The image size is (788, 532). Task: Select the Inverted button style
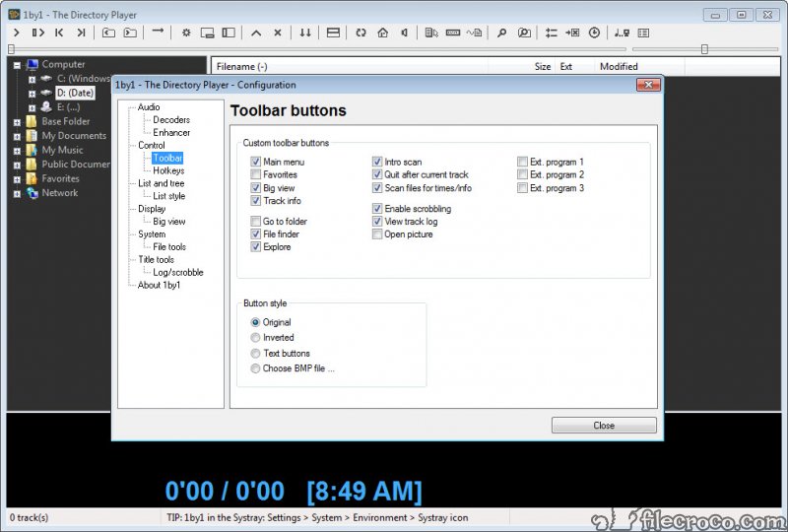(x=256, y=338)
